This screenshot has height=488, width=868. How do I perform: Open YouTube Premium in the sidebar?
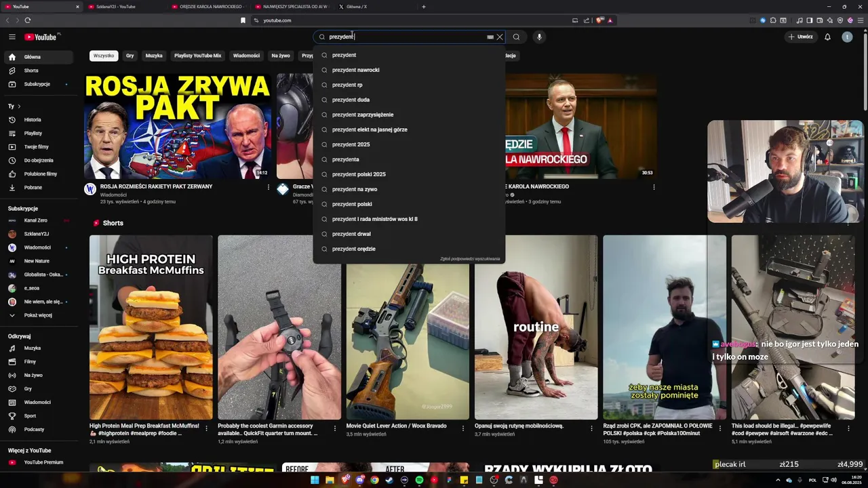[x=38, y=462]
